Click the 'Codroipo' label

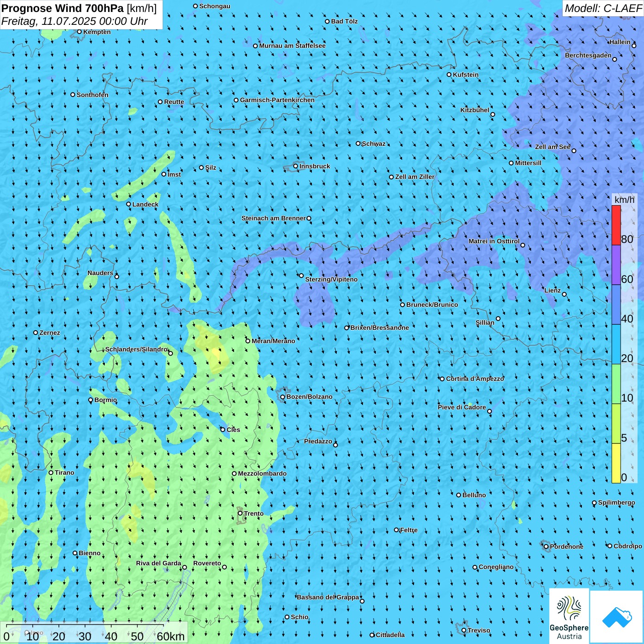[x=628, y=546]
